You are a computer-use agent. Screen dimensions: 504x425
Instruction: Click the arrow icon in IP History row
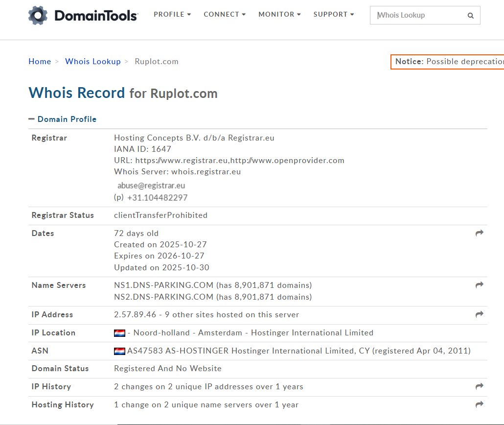(x=479, y=386)
